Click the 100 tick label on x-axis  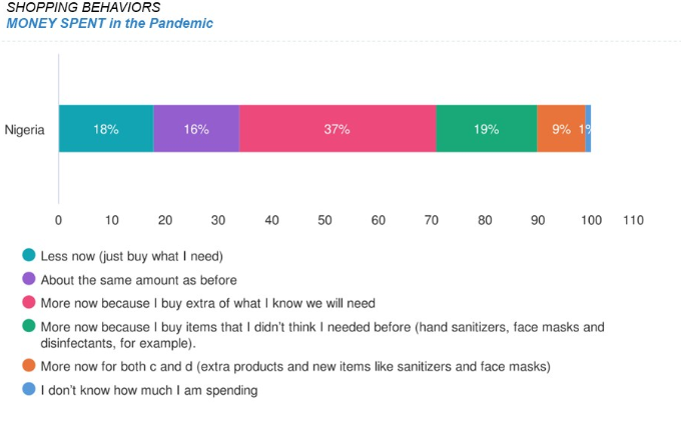pos(591,220)
